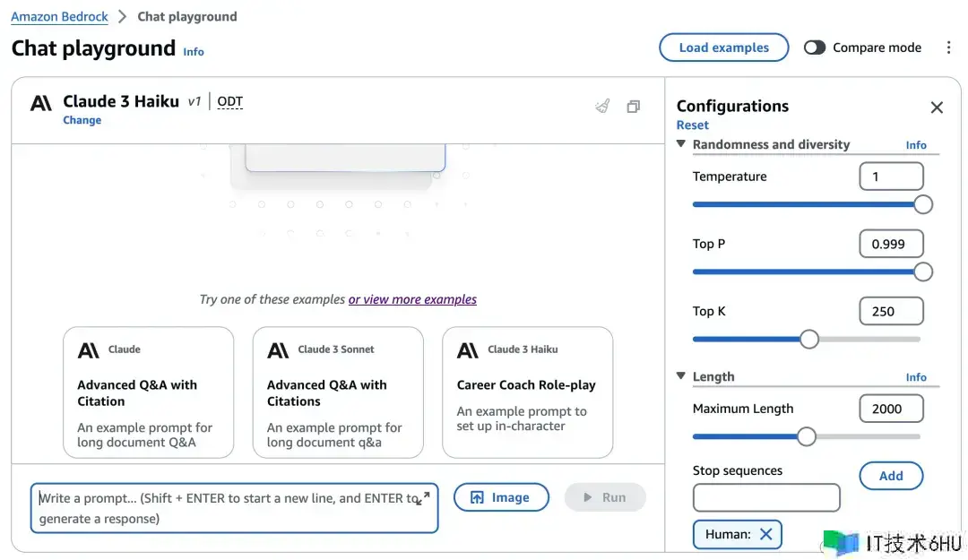Remove the Human: stop sequence tag

(766, 534)
